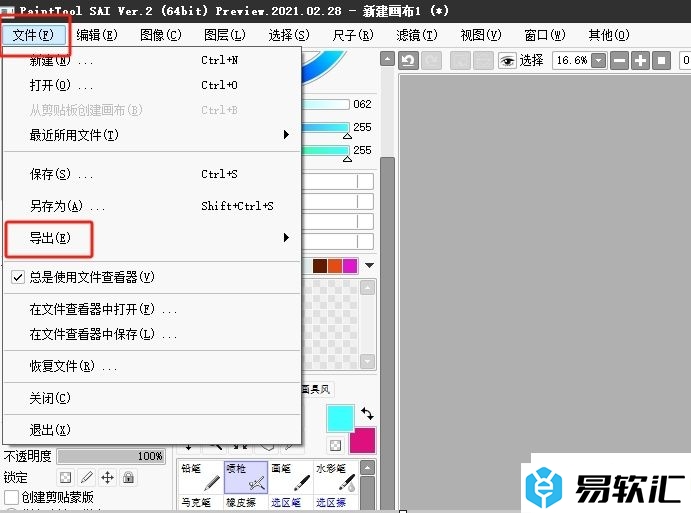Select the 选区擦 selection eraser tool
691x513 pixels.
click(x=335, y=502)
